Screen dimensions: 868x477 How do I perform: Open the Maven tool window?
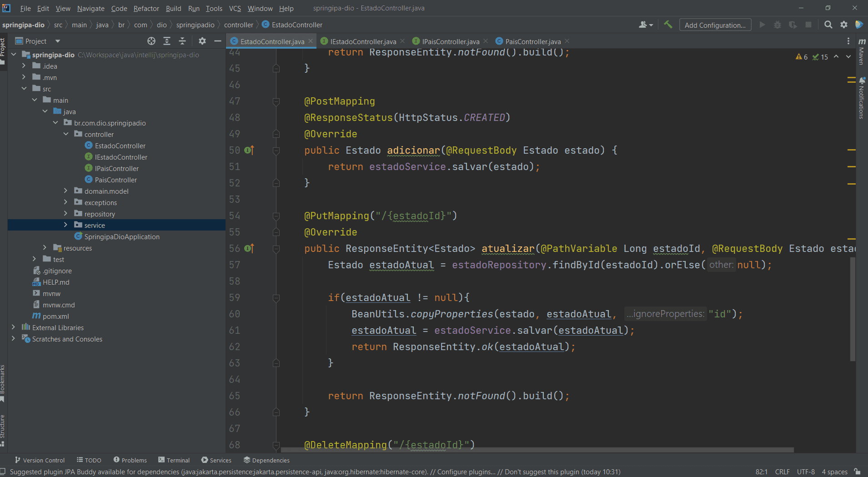[x=862, y=51]
